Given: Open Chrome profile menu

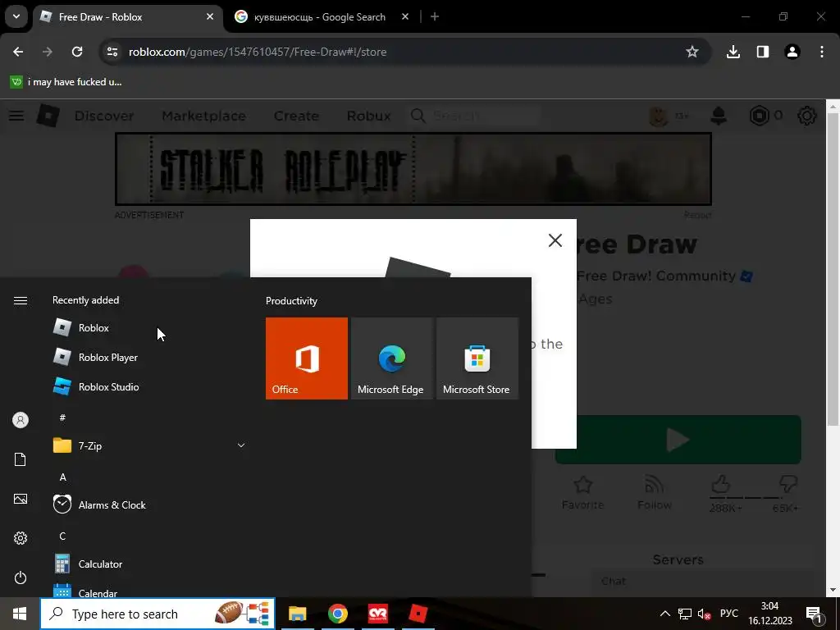Looking at the screenshot, I should click(792, 52).
